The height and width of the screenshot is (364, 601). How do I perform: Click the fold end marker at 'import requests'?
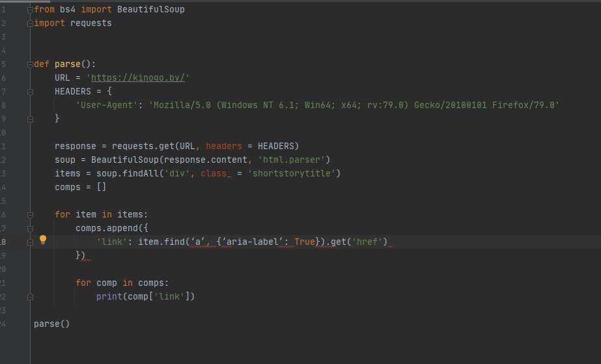click(x=31, y=23)
